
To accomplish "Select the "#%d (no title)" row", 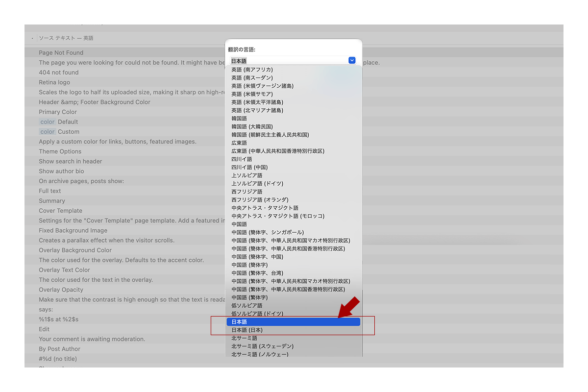I will (58, 359).
